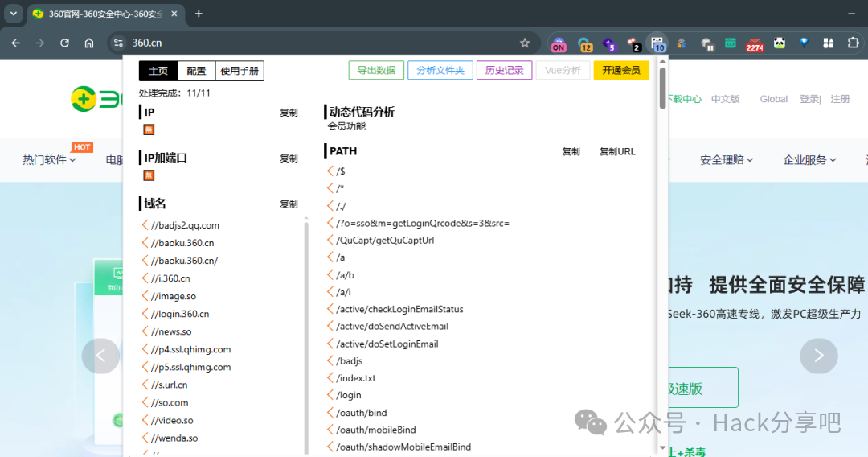This screenshot has height=457, width=868.
Task: Open a new browser tab
Action: [x=199, y=14]
